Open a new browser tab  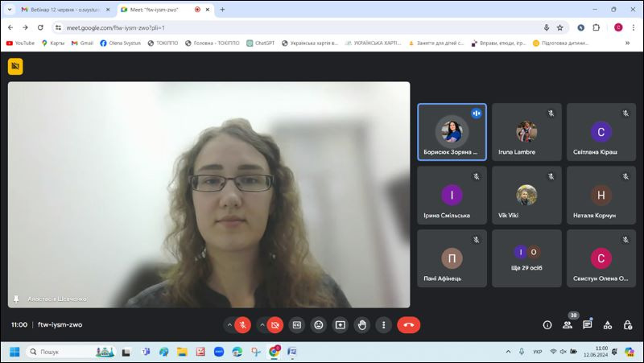pos(222,10)
